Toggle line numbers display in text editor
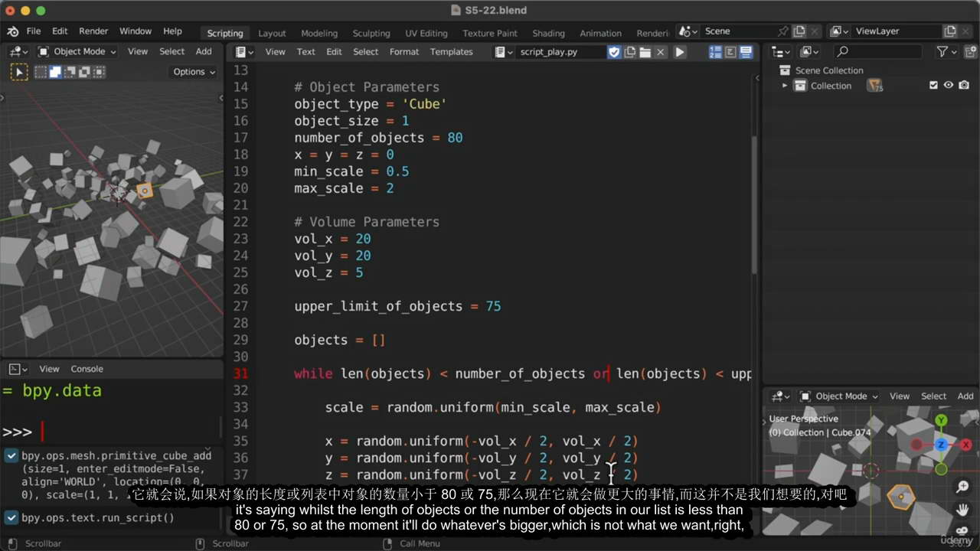The width and height of the screenshot is (980, 551). coord(715,52)
